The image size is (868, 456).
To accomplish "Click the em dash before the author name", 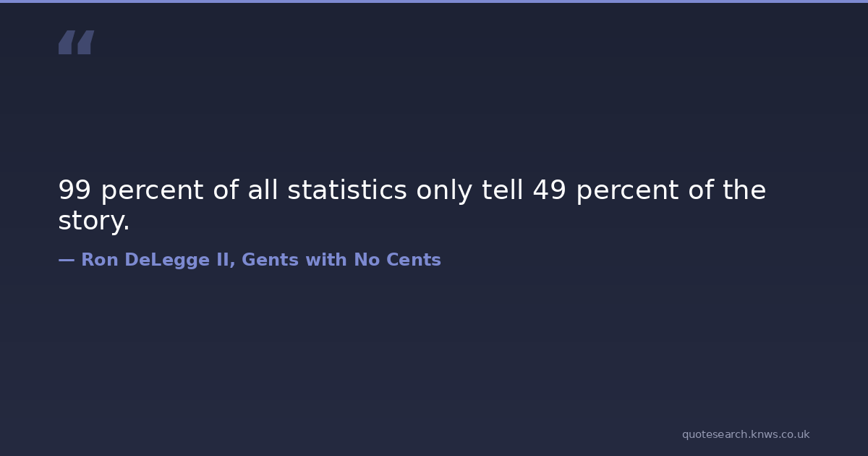I will [x=66, y=260].
